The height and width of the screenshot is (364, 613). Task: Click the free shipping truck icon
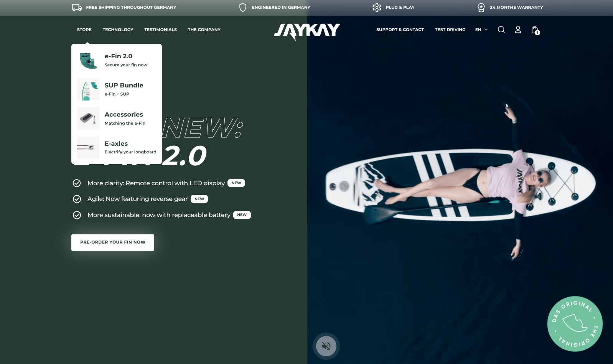tap(77, 7)
